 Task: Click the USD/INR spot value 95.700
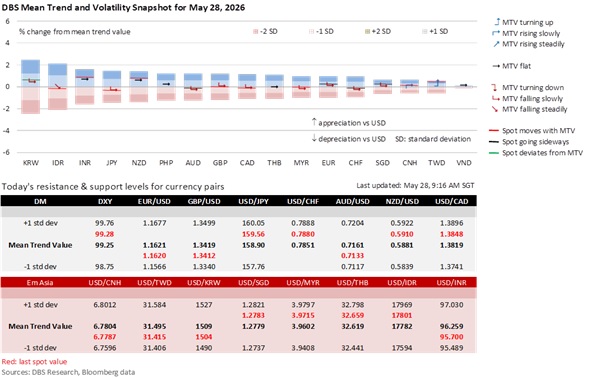pyautogui.click(x=451, y=337)
